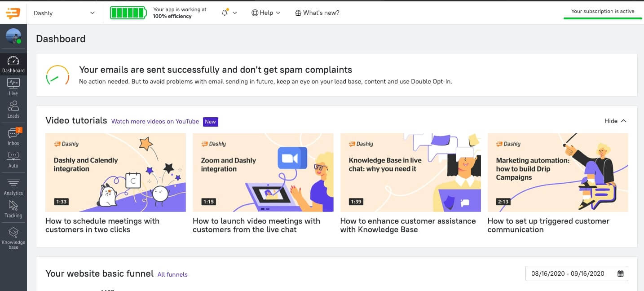This screenshot has height=291, width=644.
Task: Open the Help dropdown menu
Action: (266, 13)
